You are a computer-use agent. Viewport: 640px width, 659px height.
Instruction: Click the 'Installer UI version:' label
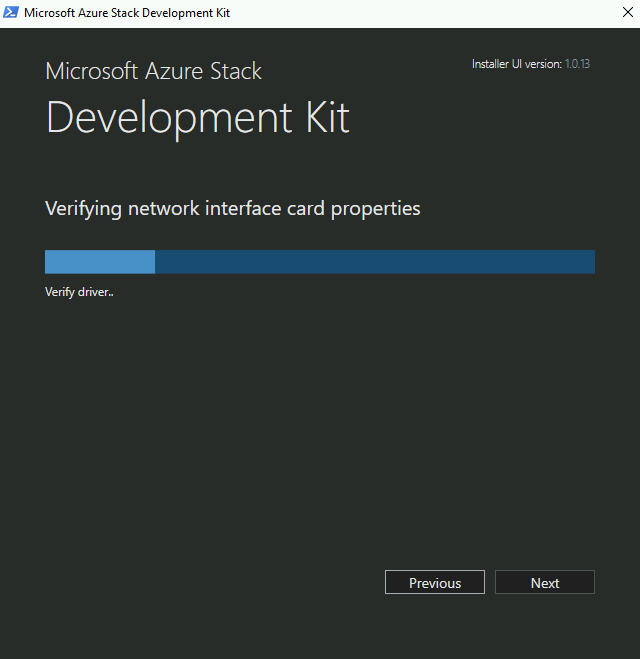(x=516, y=64)
